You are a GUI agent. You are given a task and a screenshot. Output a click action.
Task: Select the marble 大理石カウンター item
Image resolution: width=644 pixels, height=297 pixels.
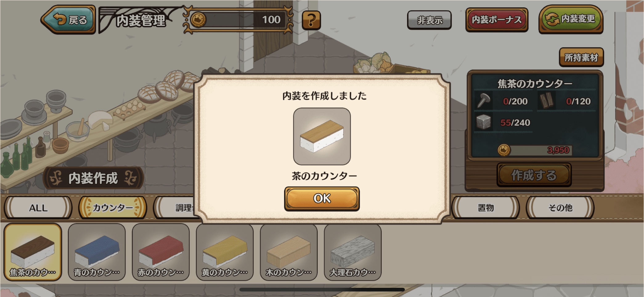pyautogui.click(x=353, y=252)
